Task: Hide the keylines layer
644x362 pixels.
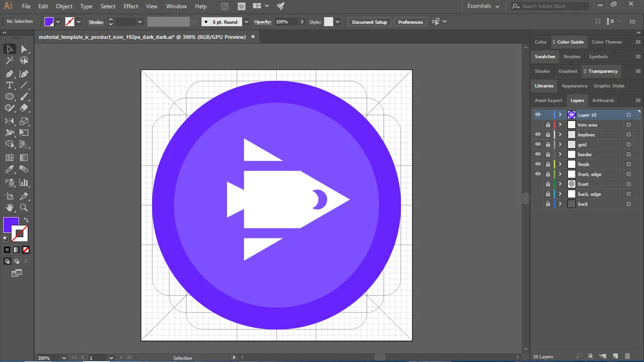Action: [x=538, y=134]
